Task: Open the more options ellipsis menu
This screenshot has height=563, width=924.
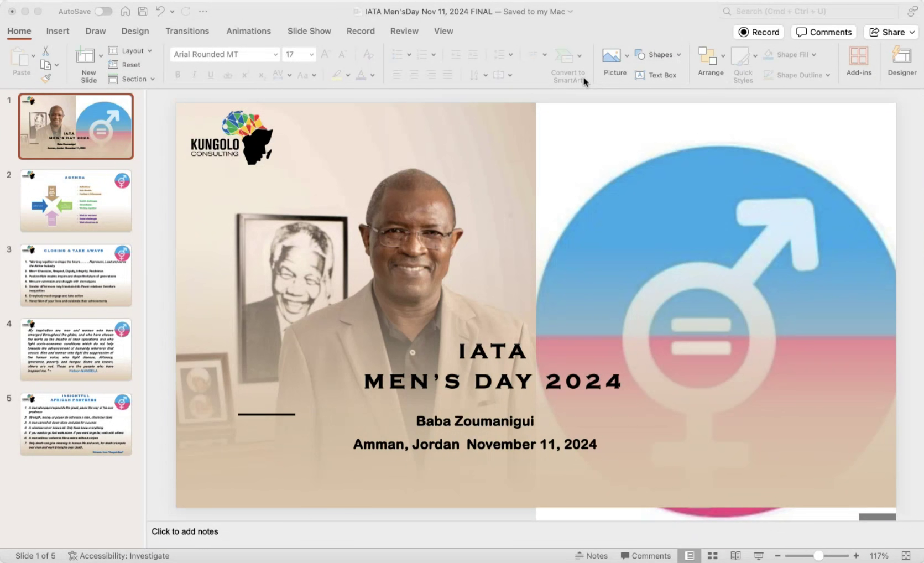Action: click(203, 11)
